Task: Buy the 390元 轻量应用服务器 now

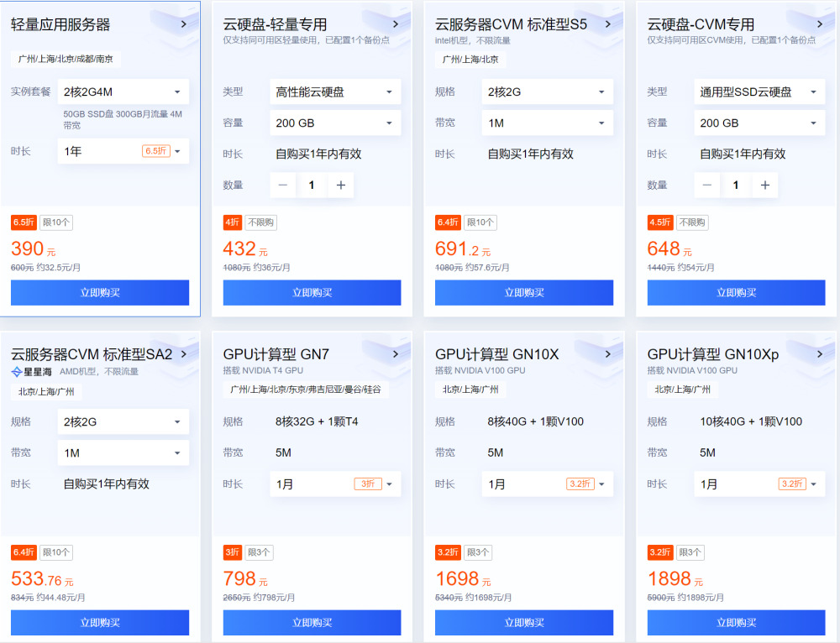Action: 100,292
